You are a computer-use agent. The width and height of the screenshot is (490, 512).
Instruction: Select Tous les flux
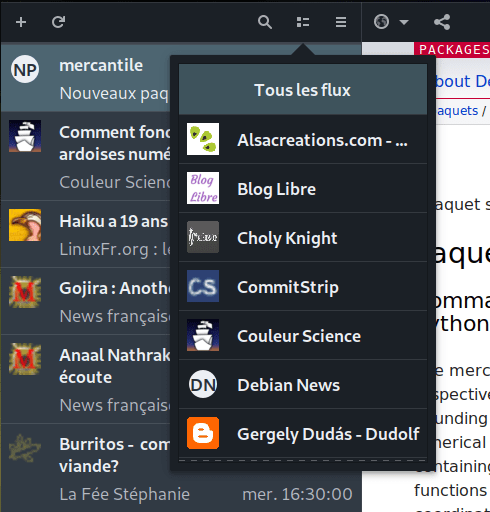click(x=303, y=90)
